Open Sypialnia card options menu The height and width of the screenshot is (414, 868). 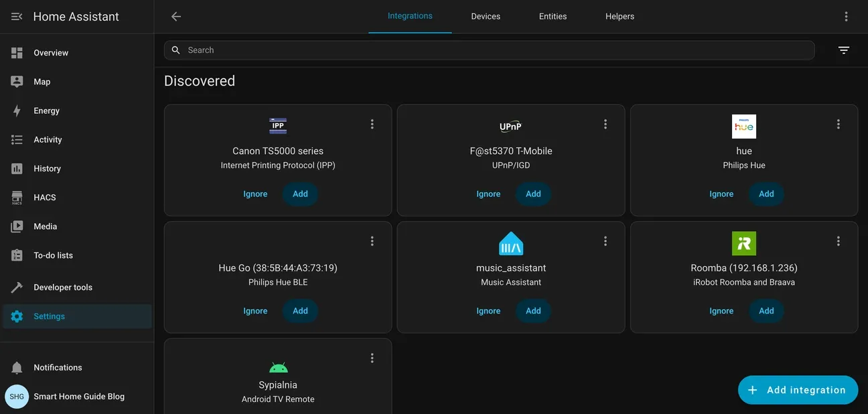click(x=372, y=358)
